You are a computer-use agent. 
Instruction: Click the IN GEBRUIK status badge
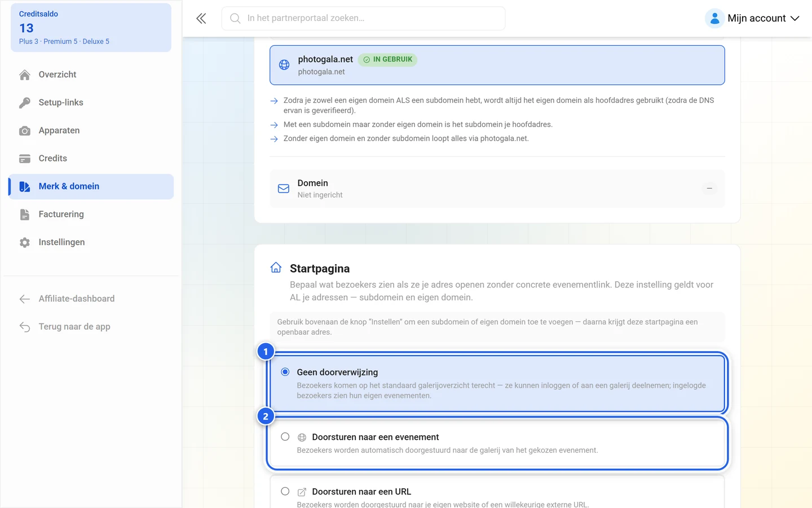pos(388,59)
